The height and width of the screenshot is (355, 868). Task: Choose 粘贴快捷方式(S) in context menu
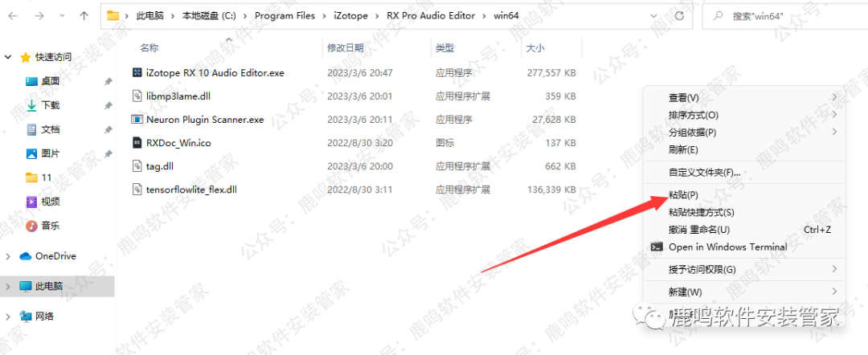pyautogui.click(x=743, y=212)
